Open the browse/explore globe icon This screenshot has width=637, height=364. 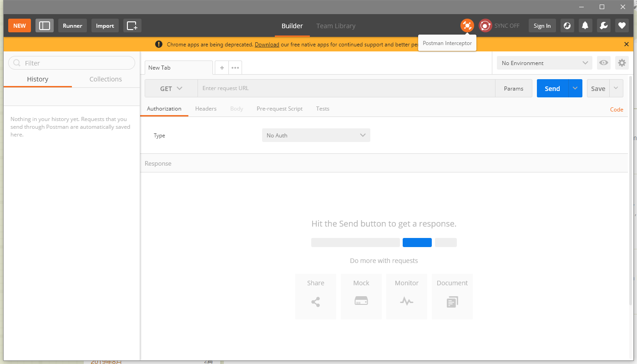567,25
